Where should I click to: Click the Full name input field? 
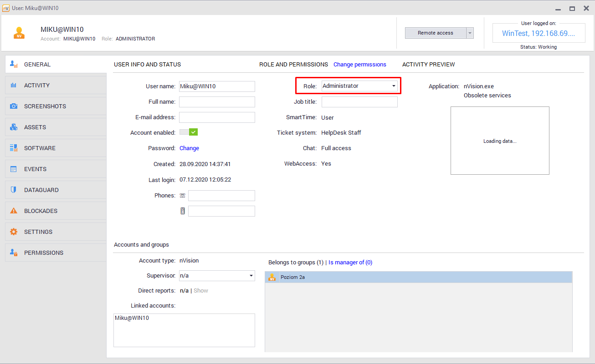coord(217,102)
